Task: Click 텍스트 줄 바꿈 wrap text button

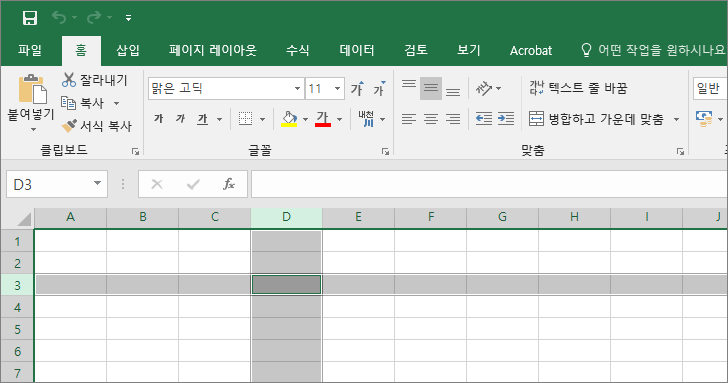Action: (579, 88)
